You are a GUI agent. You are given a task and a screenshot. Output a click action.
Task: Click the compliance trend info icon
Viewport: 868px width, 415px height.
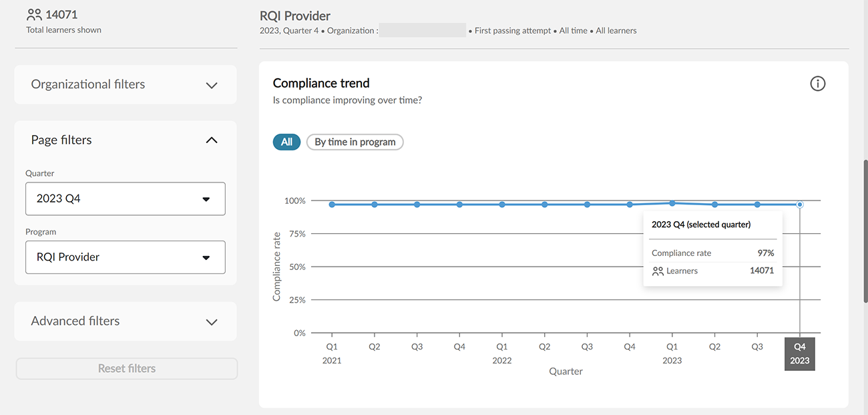point(817,84)
